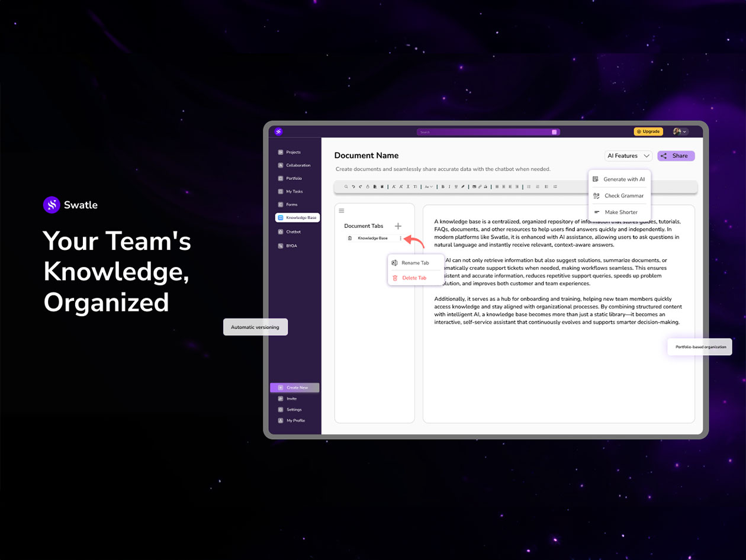Open the font size dropdown in the toolbar
This screenshot has width=746, height=560.
(428, 186)
